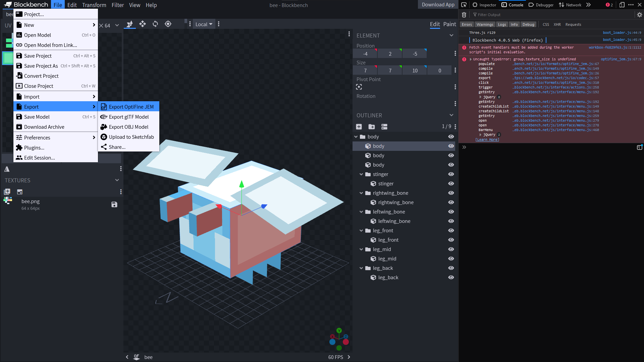
Task: Activate the Rotate tool
Action: click(x=155, y=24)
